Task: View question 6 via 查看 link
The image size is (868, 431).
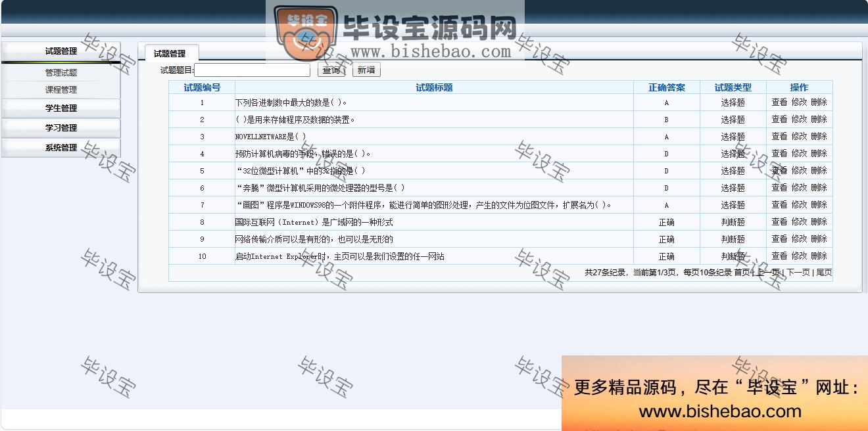Action: tap(779, 188)
